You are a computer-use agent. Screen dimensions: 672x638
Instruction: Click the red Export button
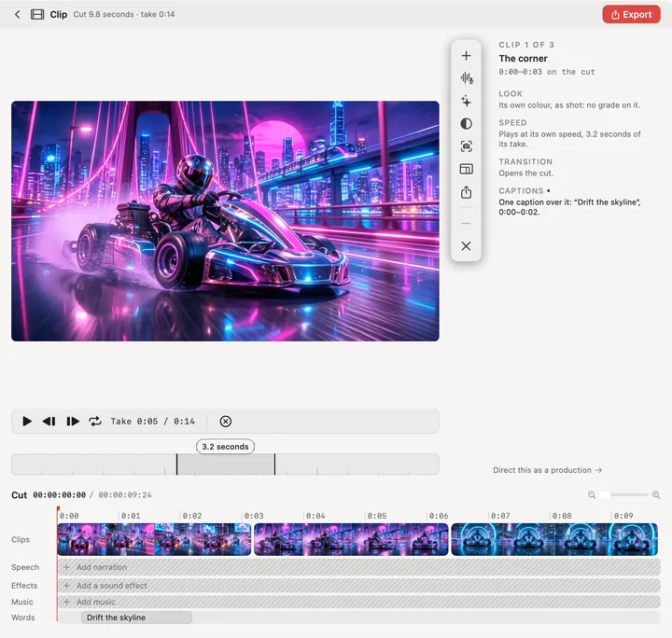pos(631,15)
